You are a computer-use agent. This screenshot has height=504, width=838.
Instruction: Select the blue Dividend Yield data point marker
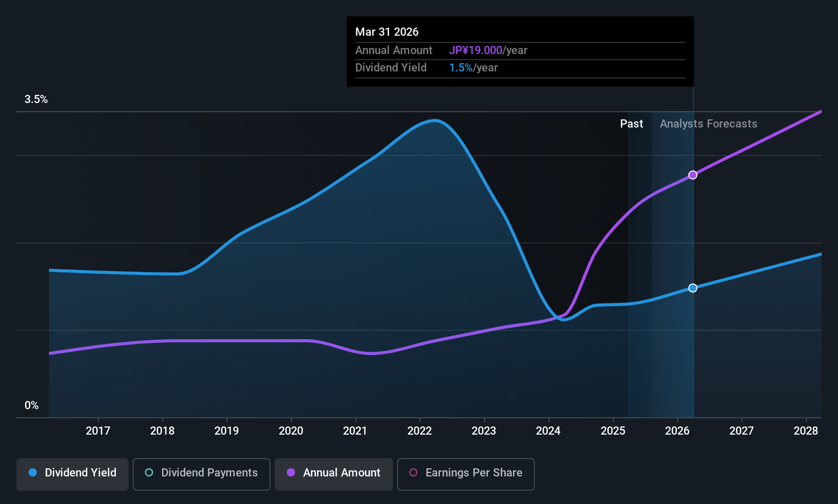click(x=693, y=288)
